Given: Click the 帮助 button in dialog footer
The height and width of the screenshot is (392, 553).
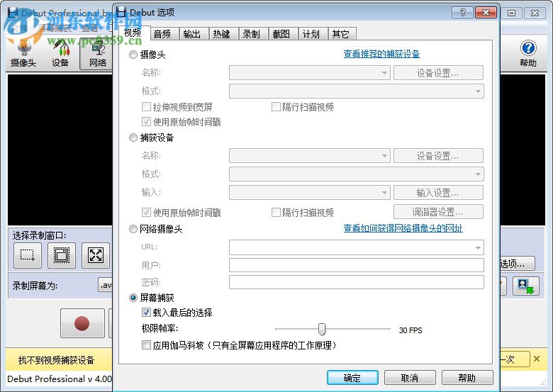Looking at the screenshot, I should click(x=467, y=378).
